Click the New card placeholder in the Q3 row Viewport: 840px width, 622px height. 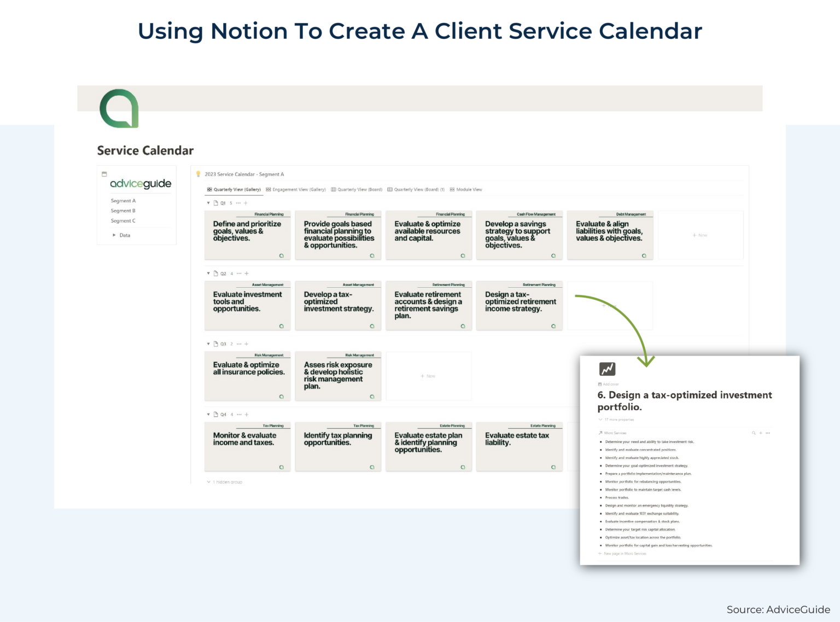(x=428, y=376)
